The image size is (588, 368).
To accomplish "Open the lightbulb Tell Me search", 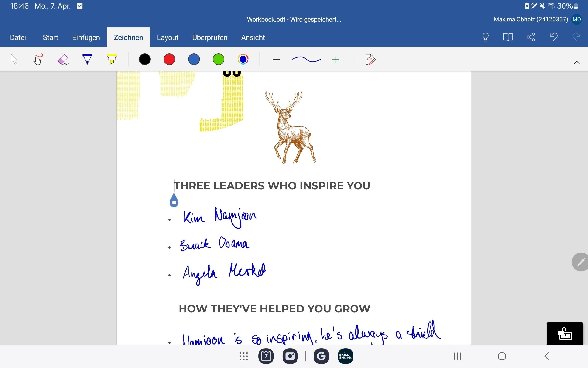I will [x=486, y=37].
